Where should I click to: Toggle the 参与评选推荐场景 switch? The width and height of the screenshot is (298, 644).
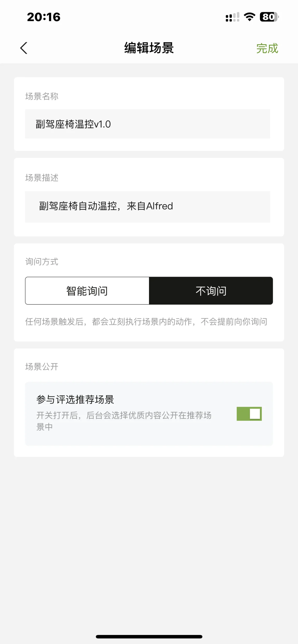(x=249, y=414)
